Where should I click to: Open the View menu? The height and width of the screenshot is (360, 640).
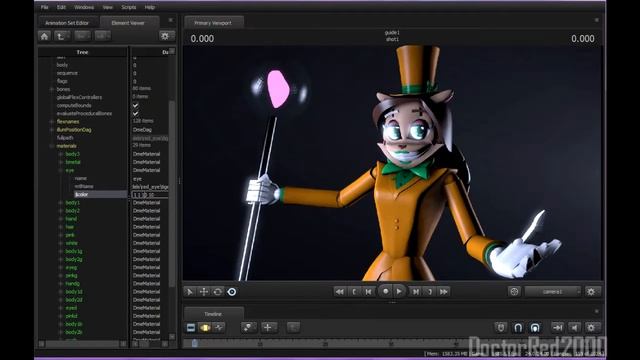coord(107,7)
